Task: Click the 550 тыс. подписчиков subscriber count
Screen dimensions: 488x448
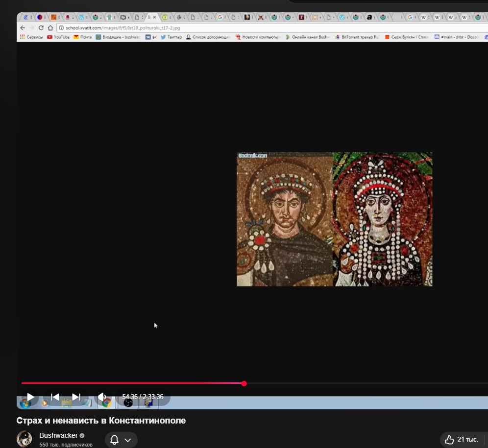Action: coord(66,445)
